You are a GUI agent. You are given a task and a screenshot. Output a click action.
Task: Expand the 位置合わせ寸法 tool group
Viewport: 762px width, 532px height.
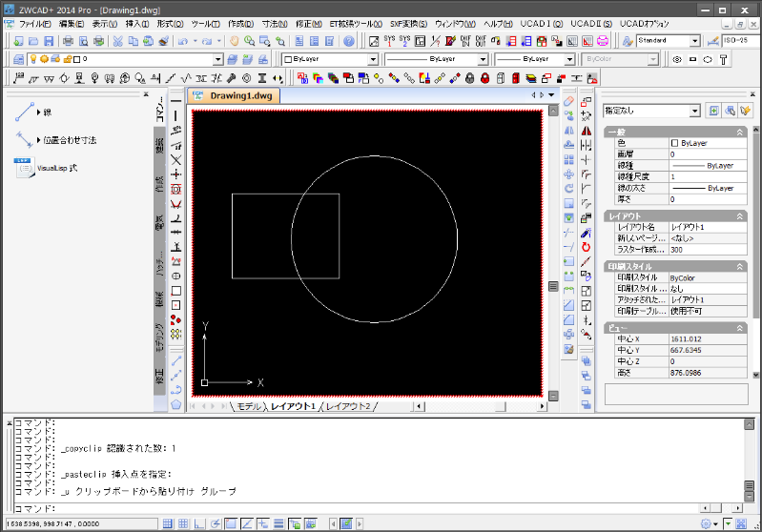[x=38, y=140]
